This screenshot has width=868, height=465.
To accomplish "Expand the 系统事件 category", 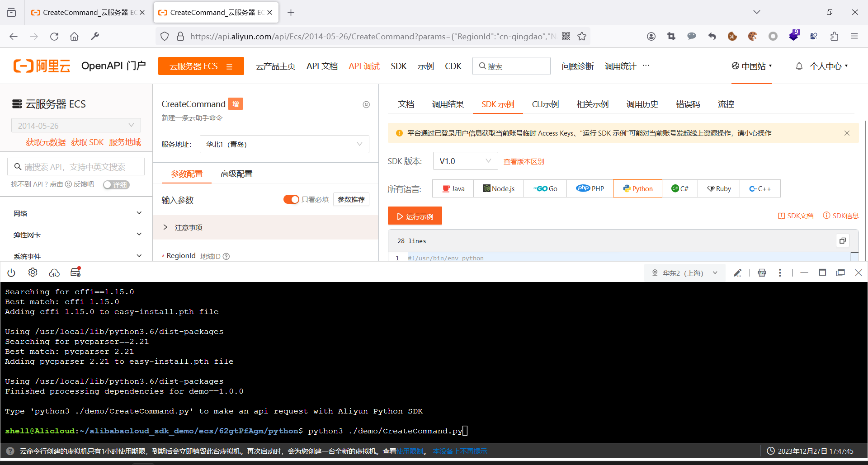I will point(76,256).
